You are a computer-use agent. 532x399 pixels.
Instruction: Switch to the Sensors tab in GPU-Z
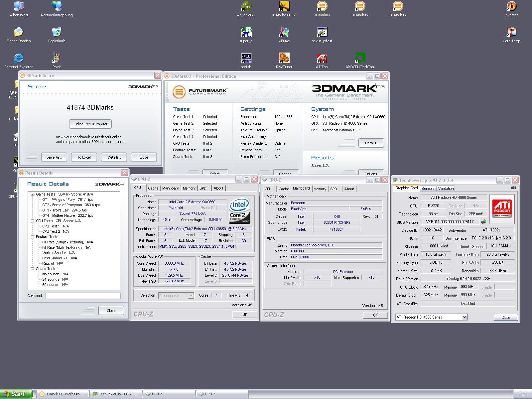[x=428, y=189]
